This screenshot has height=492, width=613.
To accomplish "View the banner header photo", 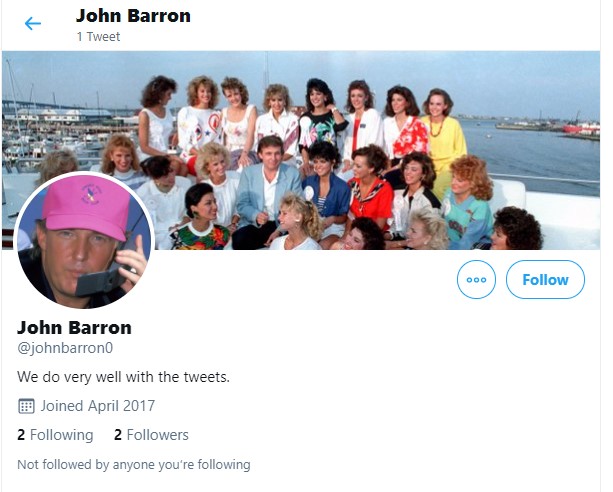I will point(301,150).
